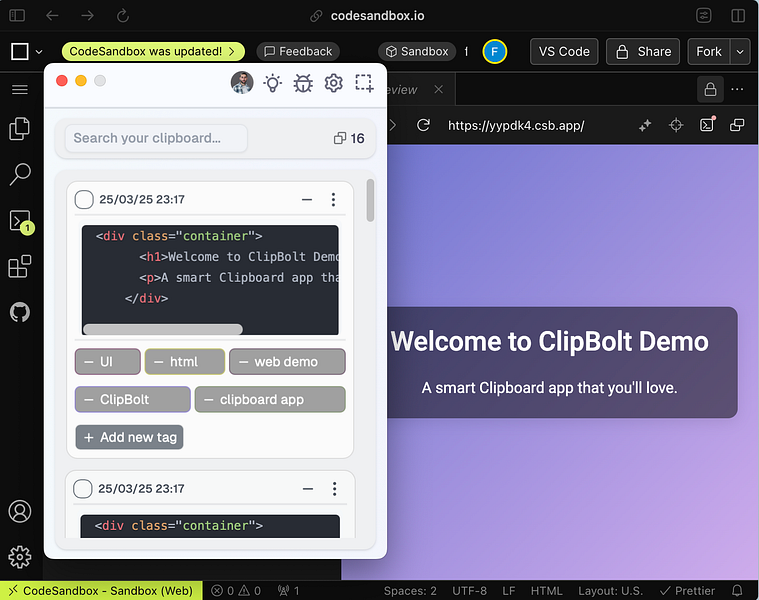Open the extensions icon in CodeSandbox sidebar
The height and width of the screenshot is (600, 759).
[x=19, y=267]
